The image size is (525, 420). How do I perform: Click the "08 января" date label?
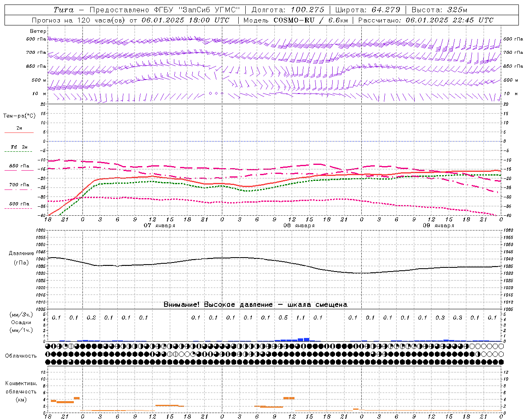299,225
